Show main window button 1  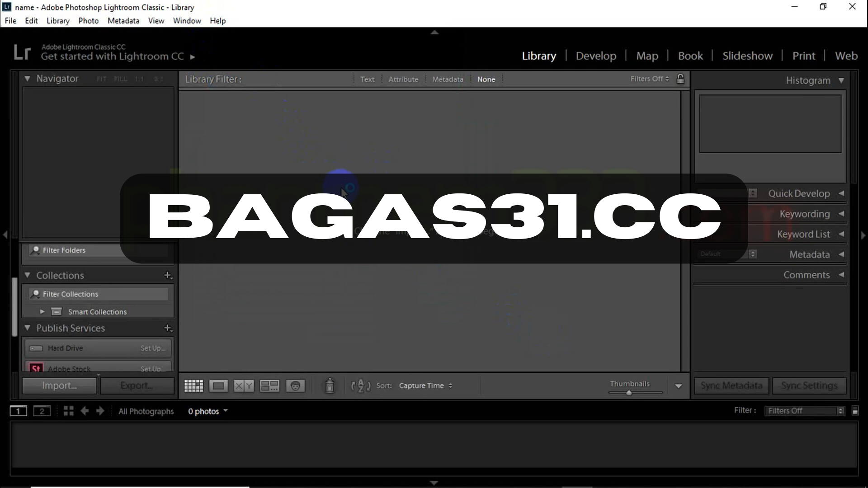click(x=19, y=411)
